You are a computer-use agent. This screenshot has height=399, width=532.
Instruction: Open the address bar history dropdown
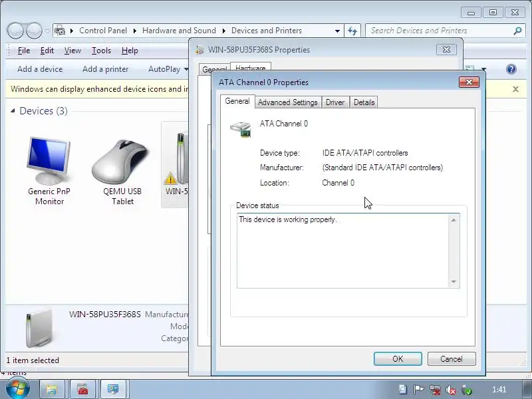337,31
